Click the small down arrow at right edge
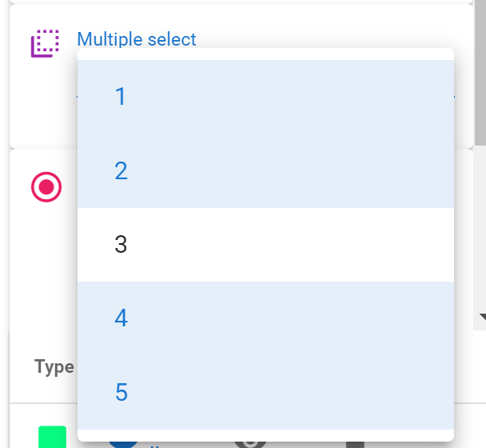The width and height of the screenshot is (486, 448). (x=482, y=317)
